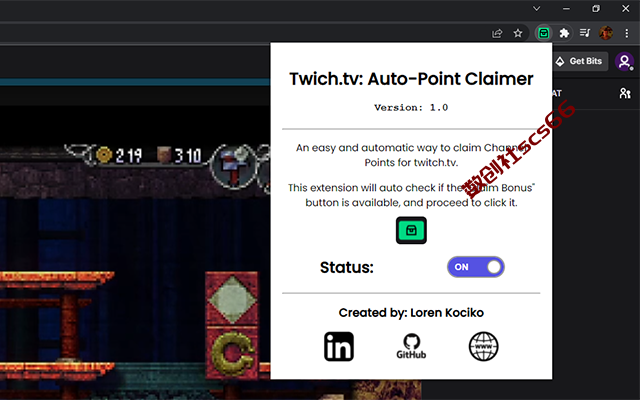Open the Chrome profile avatar
This screenshot has height=400, width=640.
coord(606,33)
